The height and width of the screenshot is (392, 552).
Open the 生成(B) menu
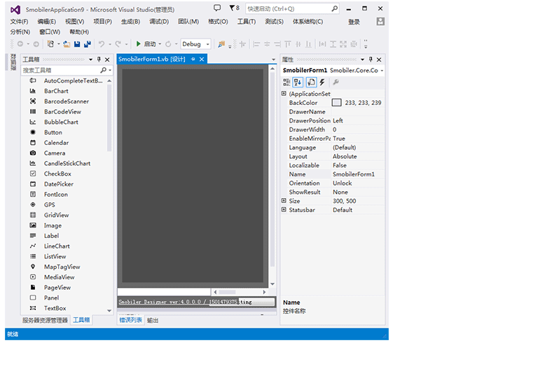coord(130,22)
